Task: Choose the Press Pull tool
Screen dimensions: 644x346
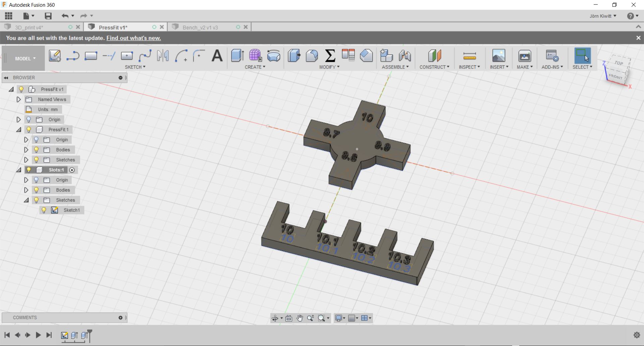Action: pos(294,56)
